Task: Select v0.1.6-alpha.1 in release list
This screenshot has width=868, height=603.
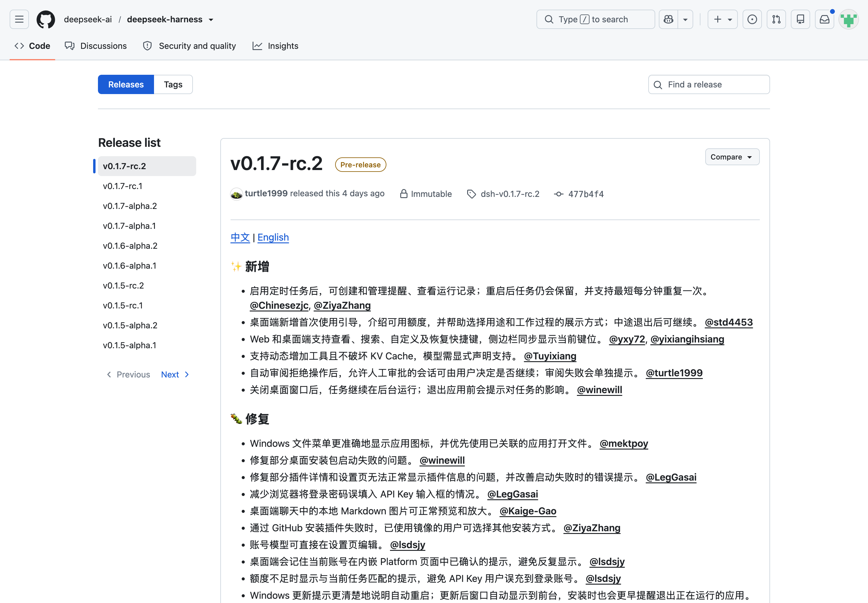Action: pyautogui.click(x=147, y=266)
